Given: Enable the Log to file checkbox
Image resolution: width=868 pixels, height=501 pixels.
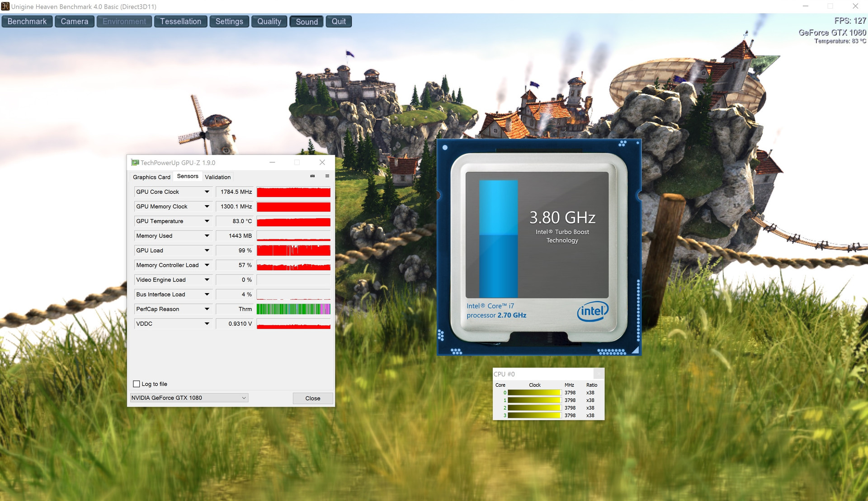Looking at the screenshot, I should click(137, 384).
